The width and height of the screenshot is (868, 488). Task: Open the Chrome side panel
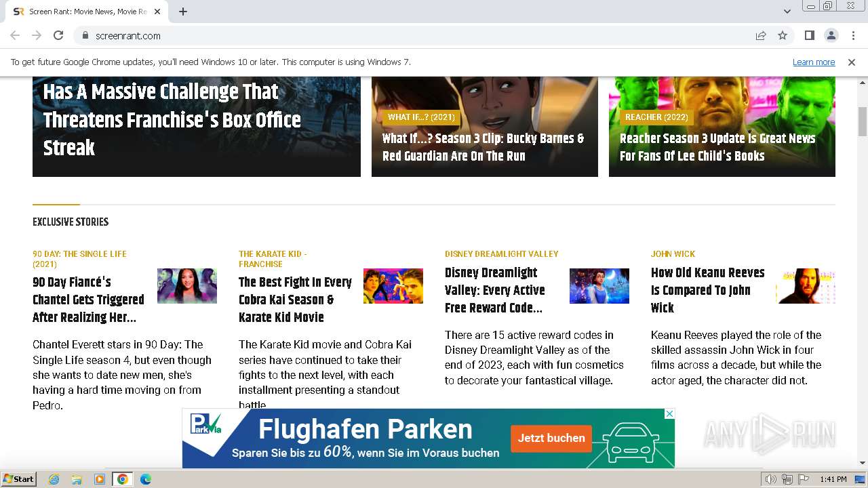(809, 35)
